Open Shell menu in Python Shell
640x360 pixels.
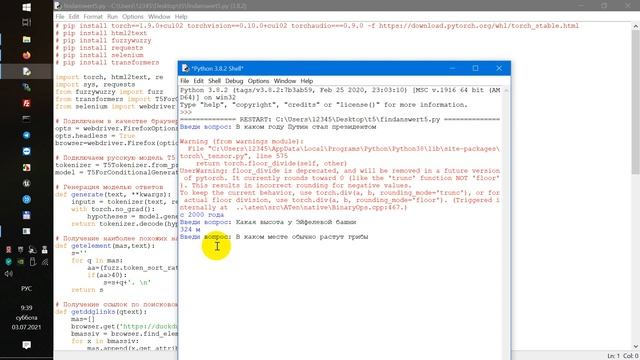[x=214, y=81]
